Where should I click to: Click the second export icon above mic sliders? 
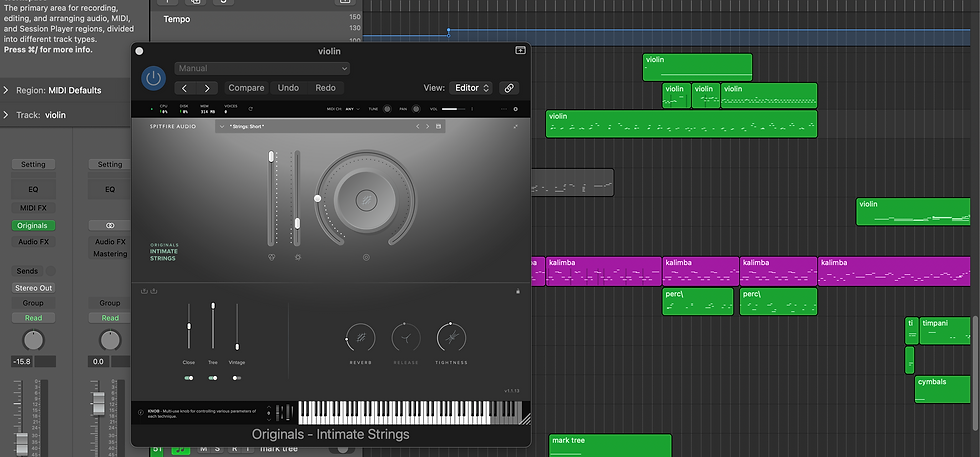point(154,291)
